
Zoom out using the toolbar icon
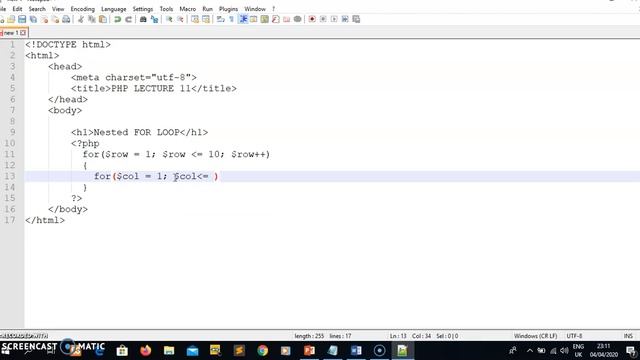pyautogui.click(x=180, y=19)
